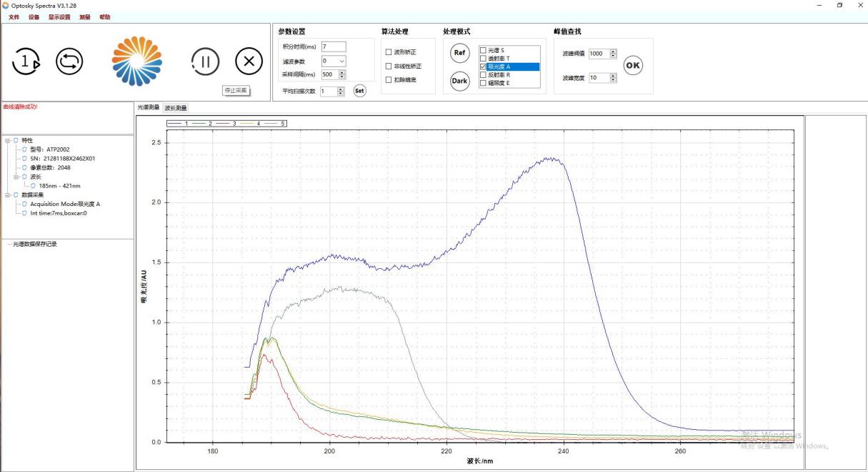Collapse the 数据采集 tree node

click(x=6, y=195)
